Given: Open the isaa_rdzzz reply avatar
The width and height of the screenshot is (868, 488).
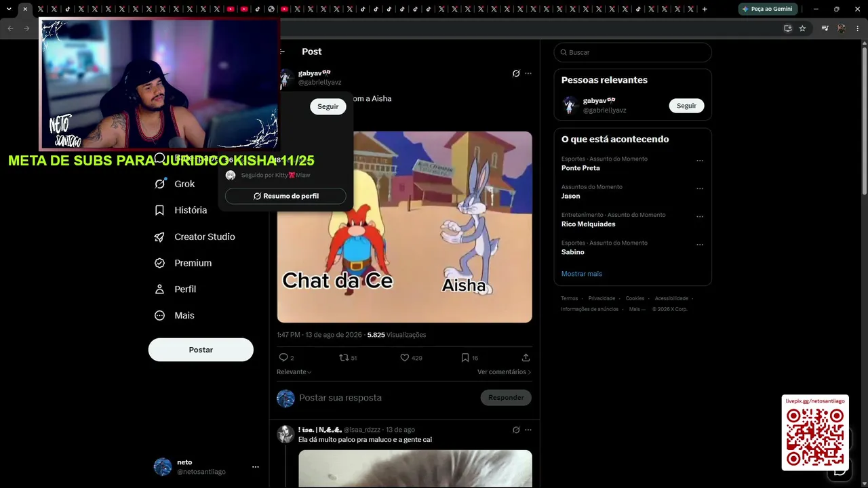Looking at the screenshot, I should pyautogui.click(x=285, y=434).
